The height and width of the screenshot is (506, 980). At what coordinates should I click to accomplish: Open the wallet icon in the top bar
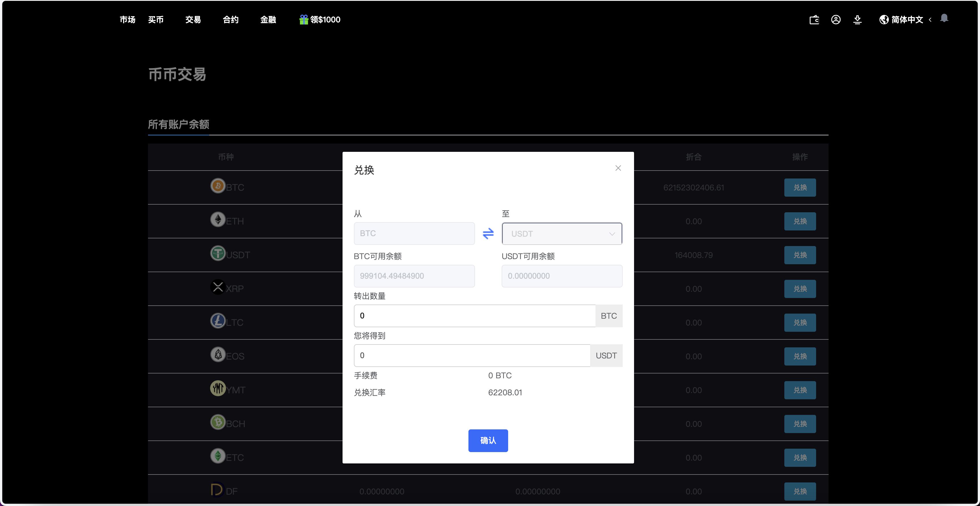[x=814, y=19]
